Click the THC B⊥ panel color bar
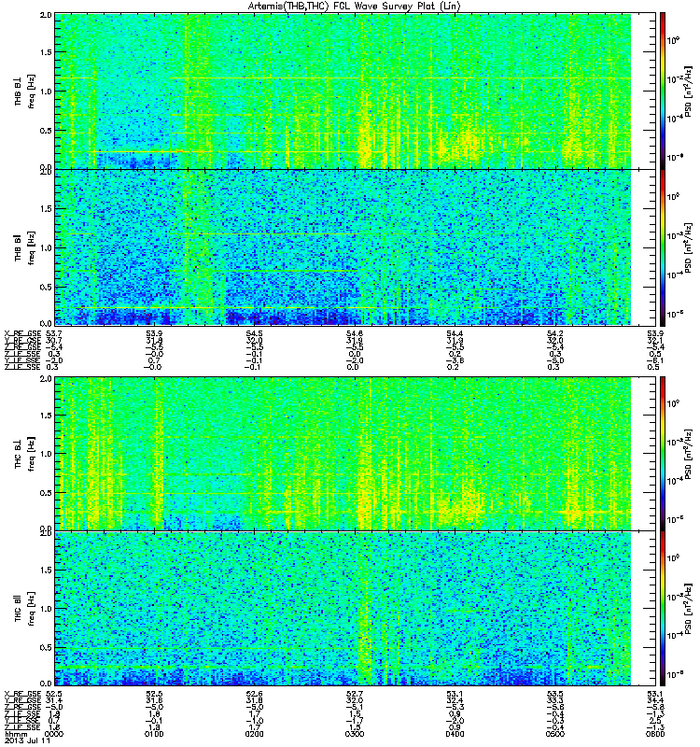 pyautogui.click(x=663, y=453)
